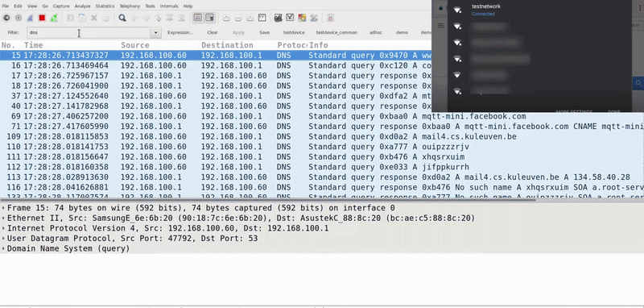Open display filters dialog icon
This screenshot has width=644, height=308.
[290, 18]
